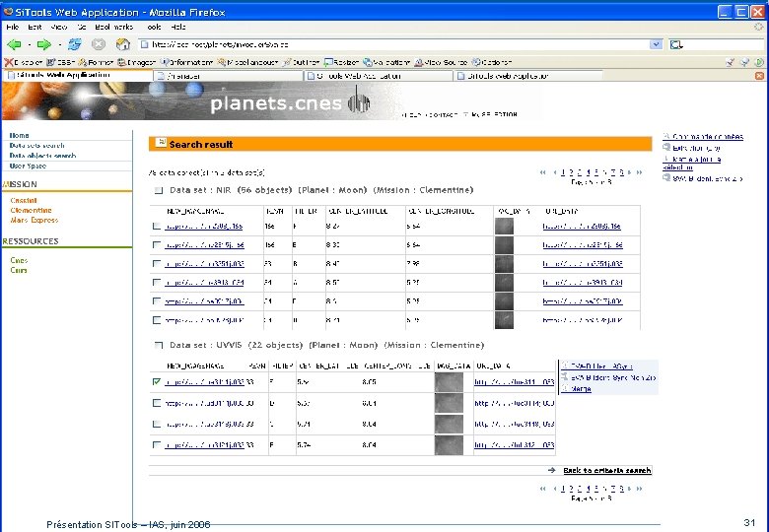
Task: Open the Disable menu in the developer toolbar
Action: (24, 62)
